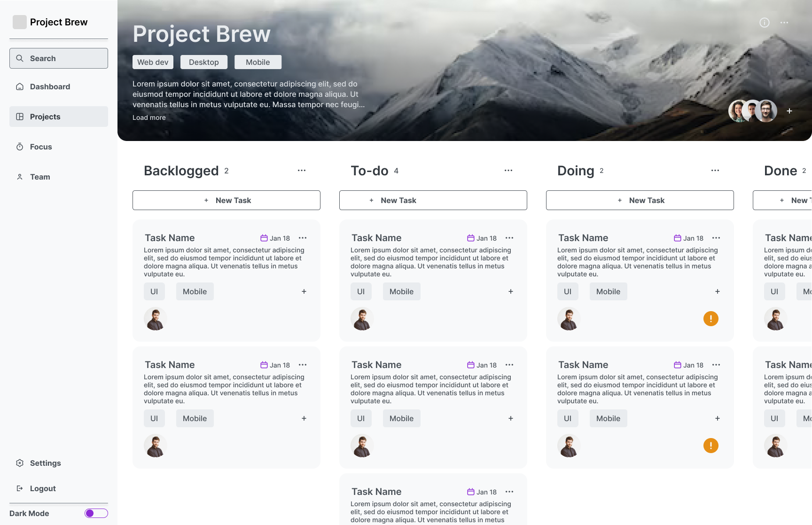The image size is (812, 525).
Task: Open options of second To-do task
Action: click(509, 365)
